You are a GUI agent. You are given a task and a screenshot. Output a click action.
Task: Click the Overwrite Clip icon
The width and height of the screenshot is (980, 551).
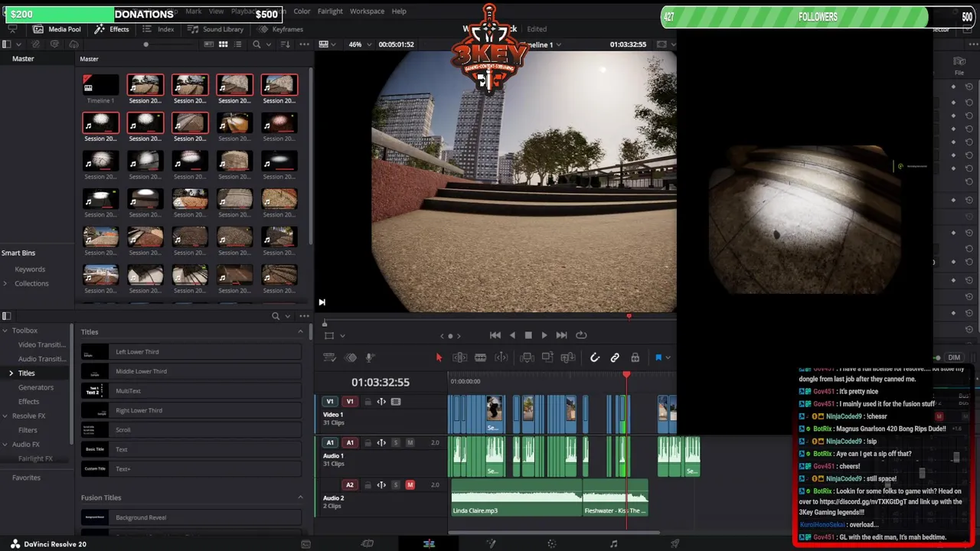tap(547, 357)
